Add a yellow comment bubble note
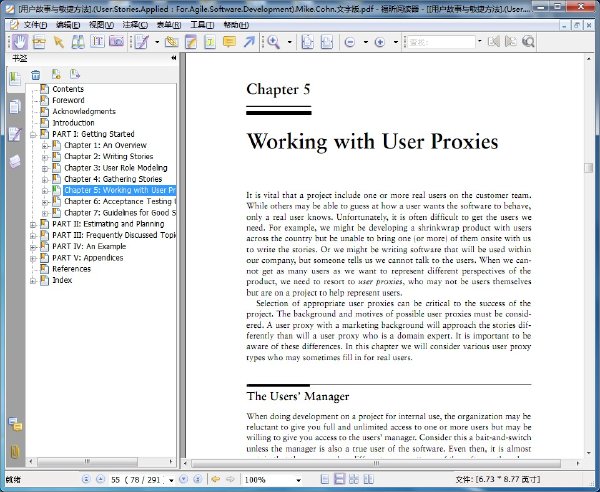This screenshot has width=600, height=492. tap(229, 41)
